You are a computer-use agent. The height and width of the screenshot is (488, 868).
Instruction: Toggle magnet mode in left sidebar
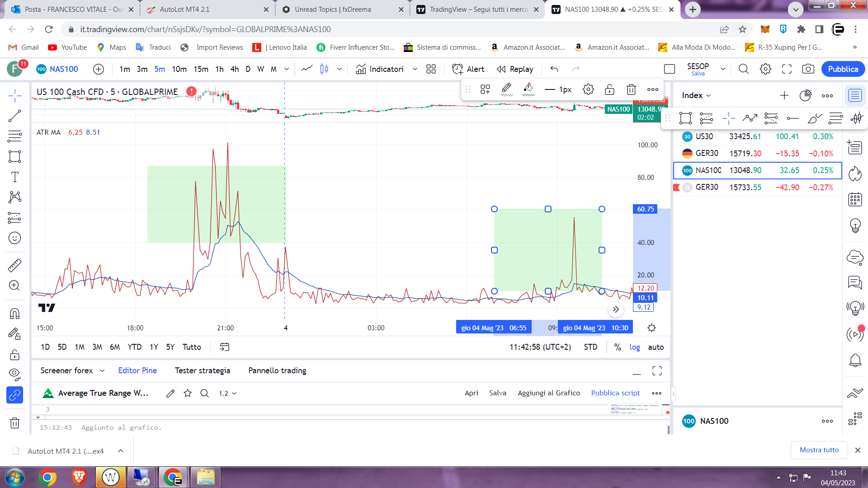pyautogui.click(x=15, y=313)
